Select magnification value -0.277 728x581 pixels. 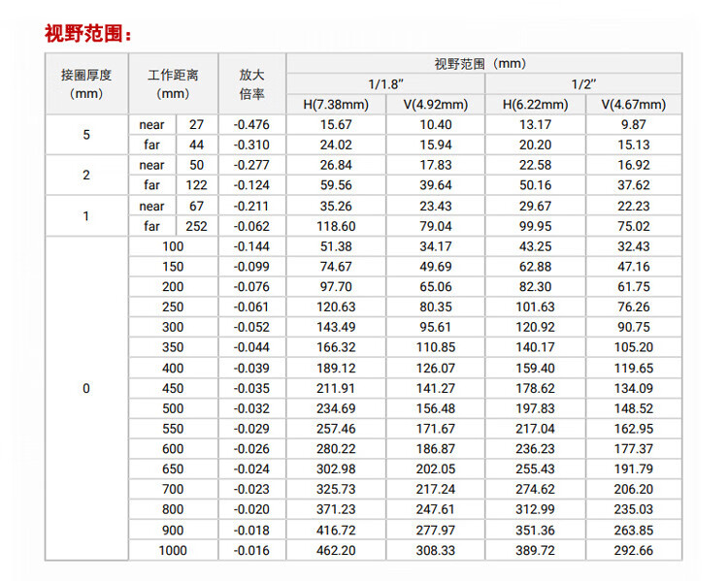[251, 165]
